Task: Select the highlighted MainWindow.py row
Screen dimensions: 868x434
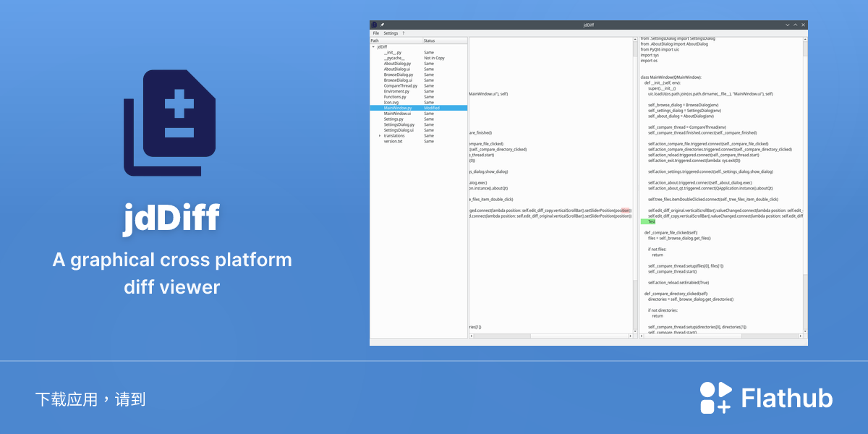Action: 419,108
